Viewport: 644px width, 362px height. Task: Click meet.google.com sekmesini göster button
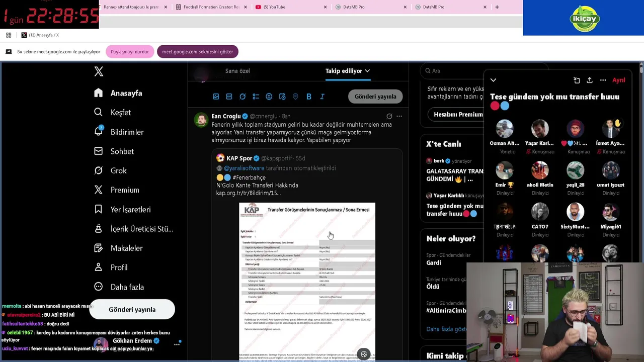point(197,52)
